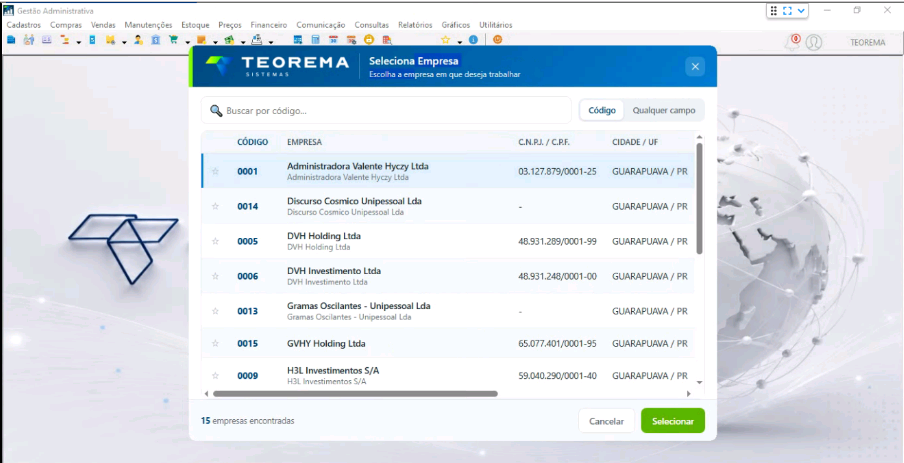Toggle favorite star for GVHY Holding Ltda
Image resolution: width=904 pixels, height=463 pixels.
pyautogui.click(x=215, y=343)
